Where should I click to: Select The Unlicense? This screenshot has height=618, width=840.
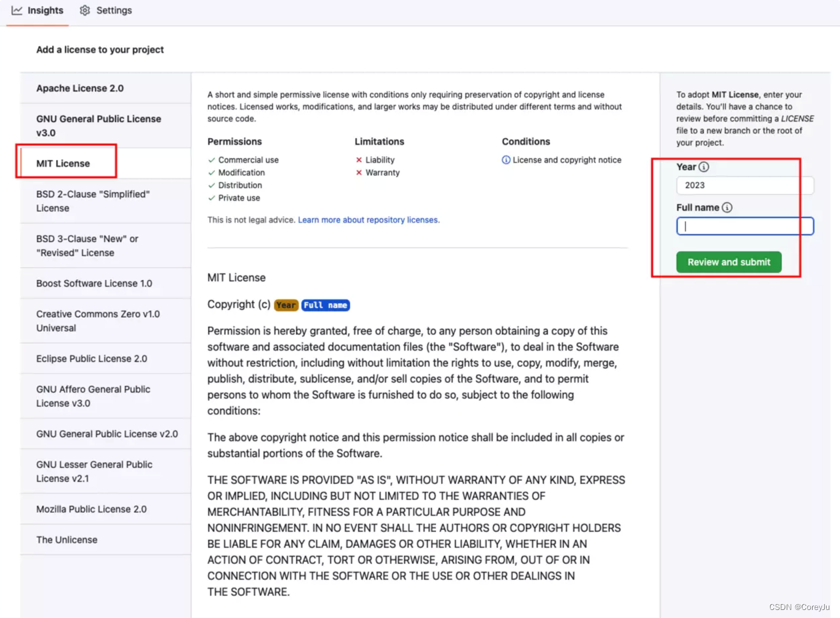tap(105, 540)
